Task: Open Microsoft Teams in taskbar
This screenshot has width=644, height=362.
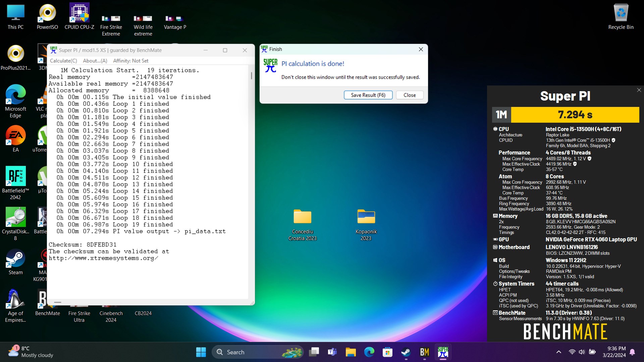Action: coord(332,352)
